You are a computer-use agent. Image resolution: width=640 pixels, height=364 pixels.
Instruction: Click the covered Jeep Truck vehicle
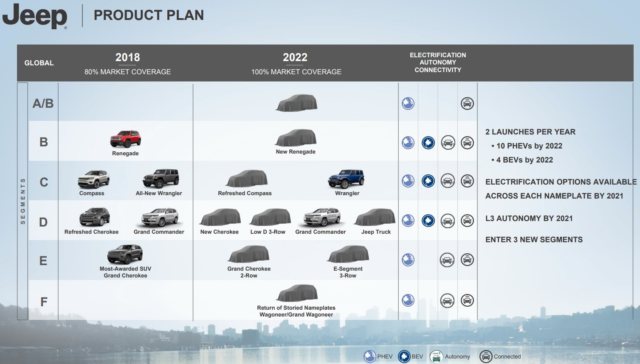[375, 217]
